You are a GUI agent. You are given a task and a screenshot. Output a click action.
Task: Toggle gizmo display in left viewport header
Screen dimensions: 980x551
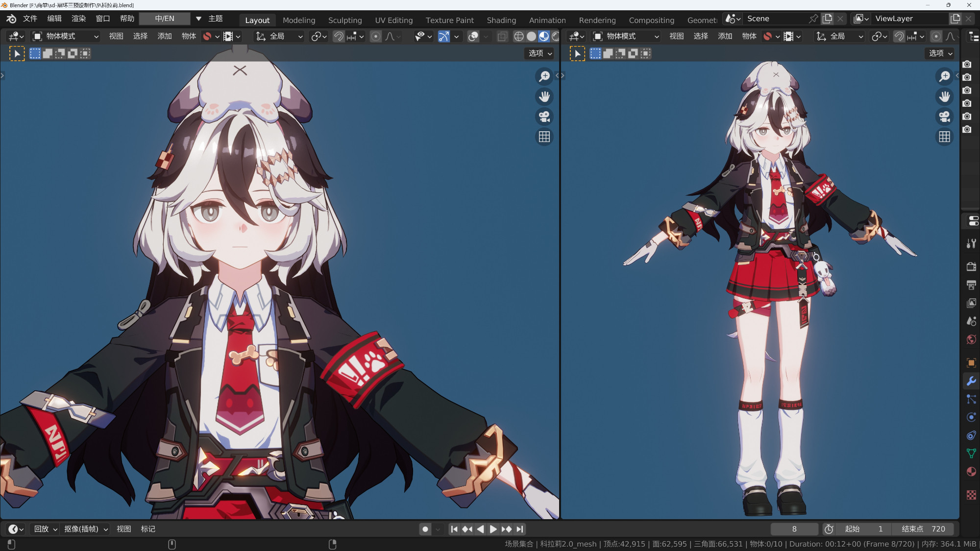[443, 36]
